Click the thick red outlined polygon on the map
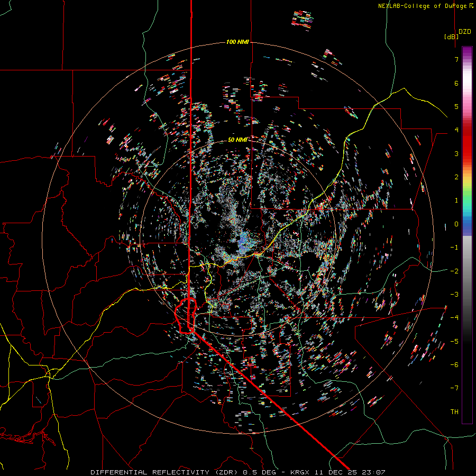Viewport: 476px width, 476px height. [x=185, y=316]
